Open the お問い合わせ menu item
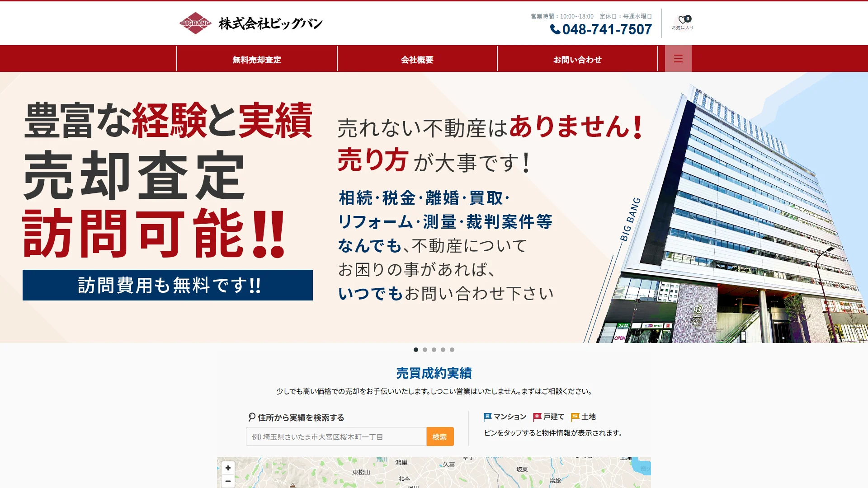This screenshot has height=488, width=868. click(x=577, y=59)
